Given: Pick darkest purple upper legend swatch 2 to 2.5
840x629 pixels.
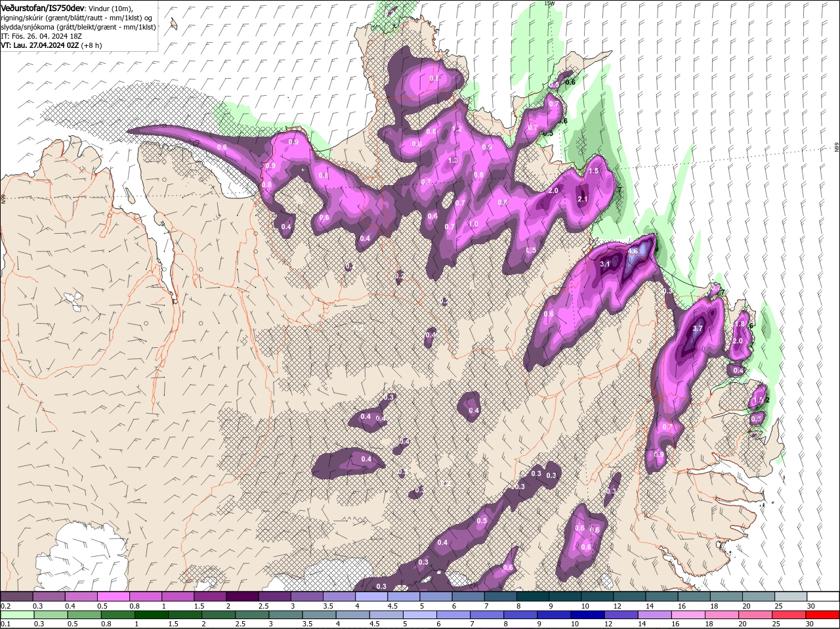Looking at the screenshot, I should [242, 596].
